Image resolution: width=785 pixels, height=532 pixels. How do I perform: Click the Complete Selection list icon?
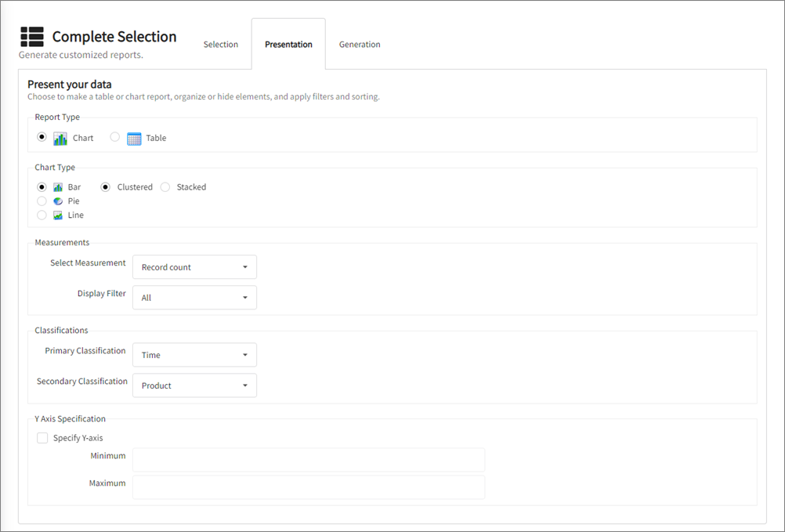(x=32, y=37)
